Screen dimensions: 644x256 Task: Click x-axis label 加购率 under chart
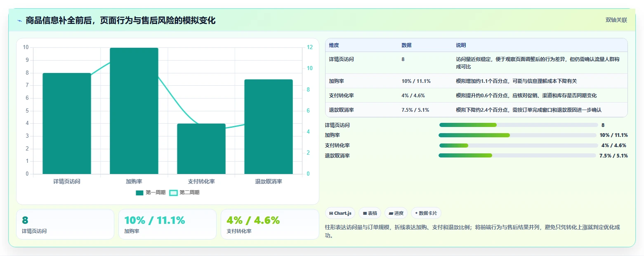point(134,181)
